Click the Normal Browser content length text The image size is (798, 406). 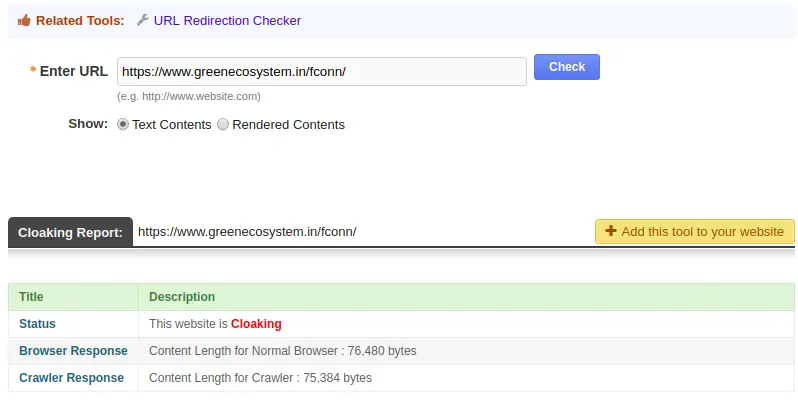click(x=282, y=351)
